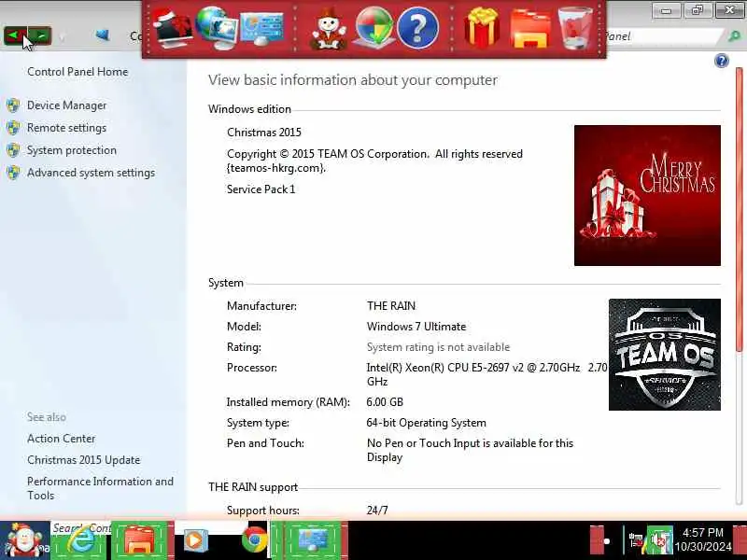Click shield icon next to Device Manager
This screenshot has width=747, height=560.
pyautogui.click(x=13, y=105)
